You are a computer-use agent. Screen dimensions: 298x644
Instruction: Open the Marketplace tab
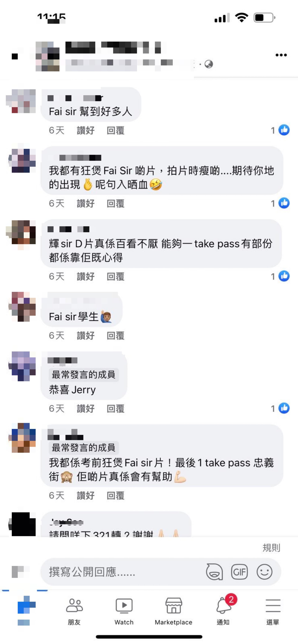pyautogui.click(x=174, y=611)
